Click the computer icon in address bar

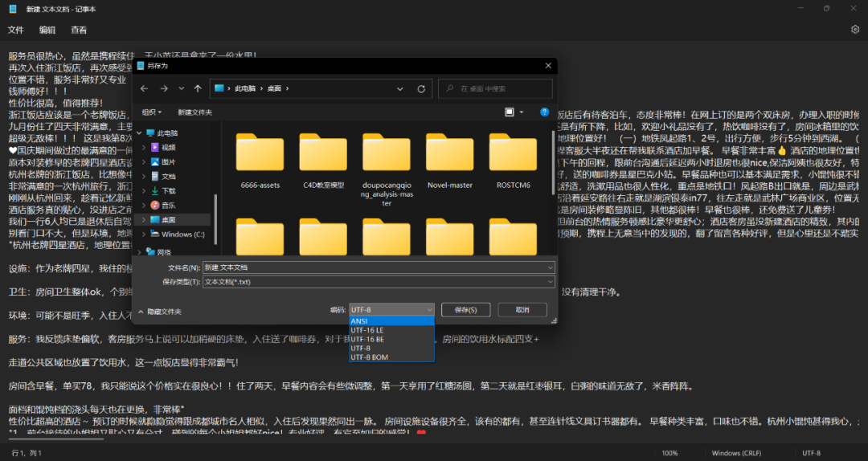(219, 88)
